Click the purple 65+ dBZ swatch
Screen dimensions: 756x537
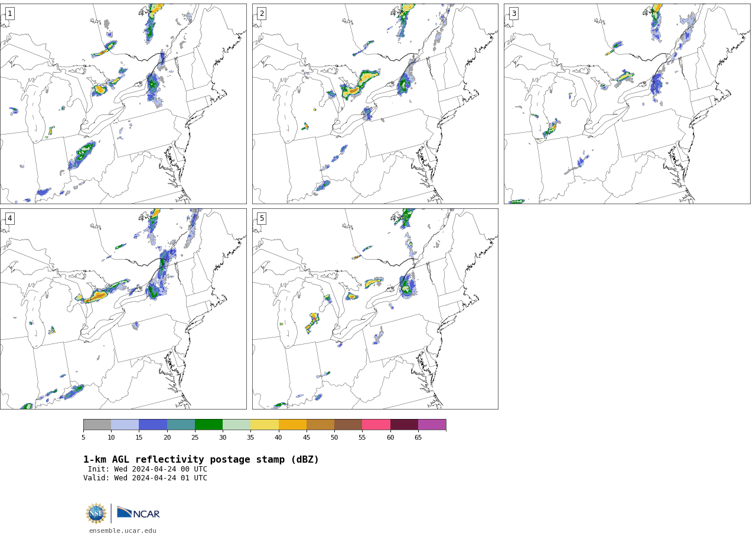coord(432,425)
